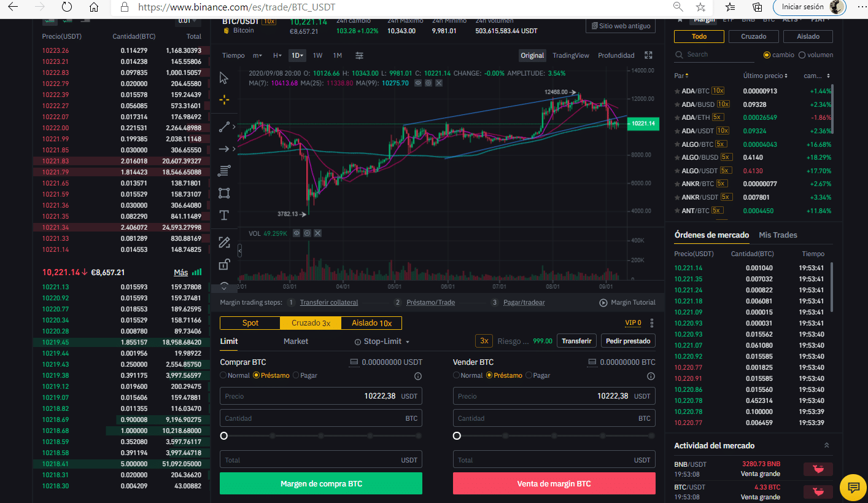The width and height of the screenshot is (868, 503).
Task: Switch to the Profundidad chart tab
Action: pyautogui.click(x=616, y=55)
